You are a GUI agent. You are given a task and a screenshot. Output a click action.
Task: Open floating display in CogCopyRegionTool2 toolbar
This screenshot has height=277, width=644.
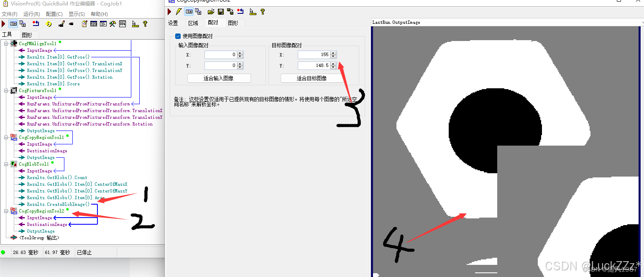click(198, 11)
